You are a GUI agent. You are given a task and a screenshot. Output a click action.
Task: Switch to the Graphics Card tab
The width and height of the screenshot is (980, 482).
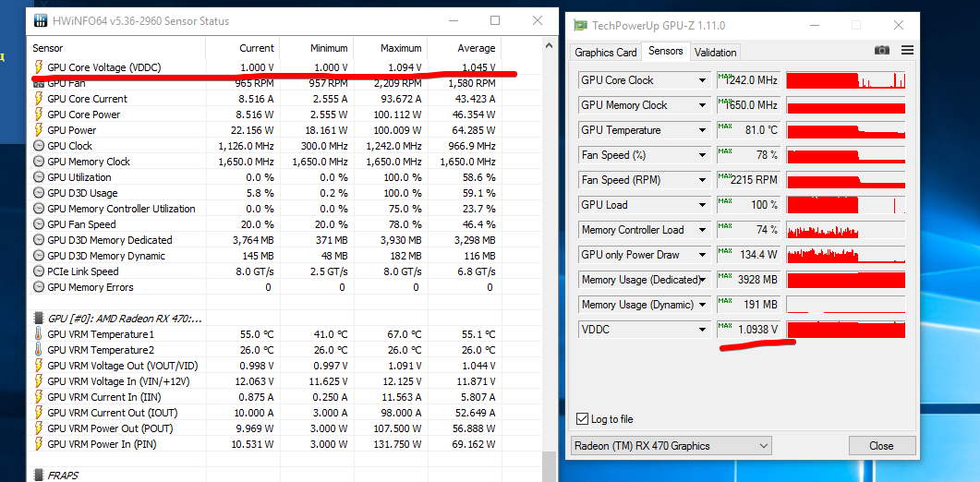point(606,53)
